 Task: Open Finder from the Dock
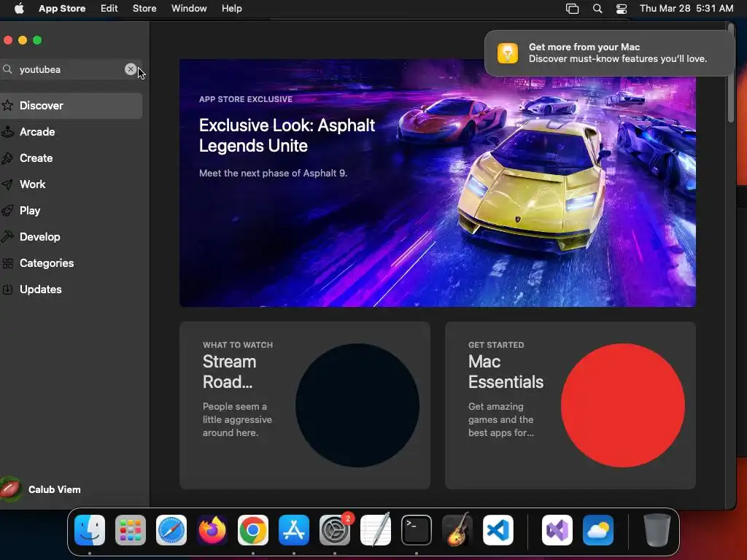click(x=90, y=530)
